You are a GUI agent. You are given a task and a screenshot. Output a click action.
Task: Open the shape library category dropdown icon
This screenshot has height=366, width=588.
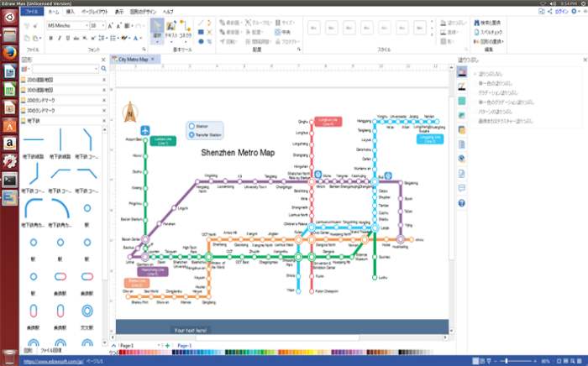[25, 69]
